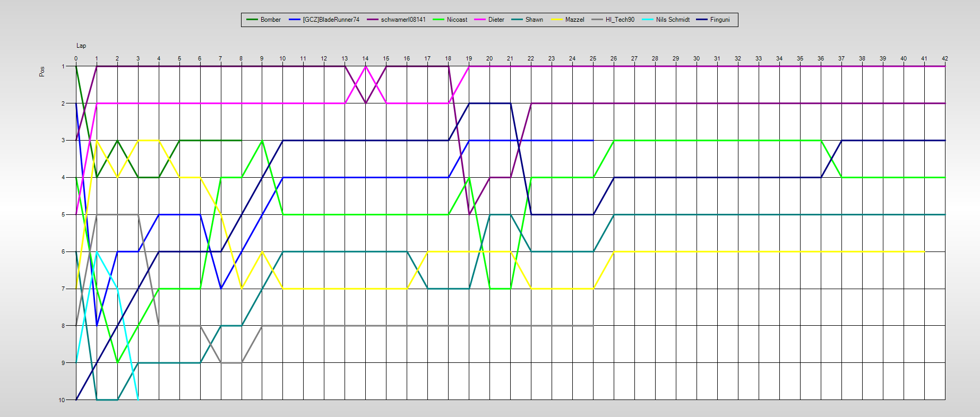Click the yellow Mazzel color line swatch

click(x=556, y=20)
